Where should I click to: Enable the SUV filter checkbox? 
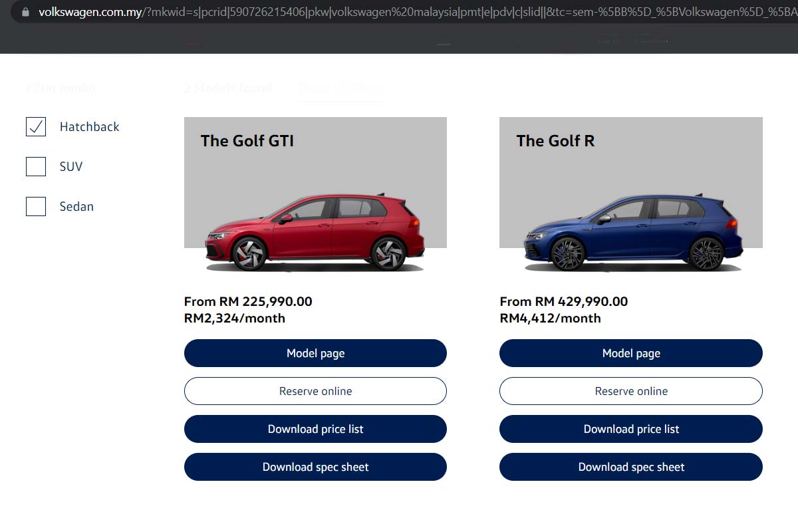(x=36, y=166)
